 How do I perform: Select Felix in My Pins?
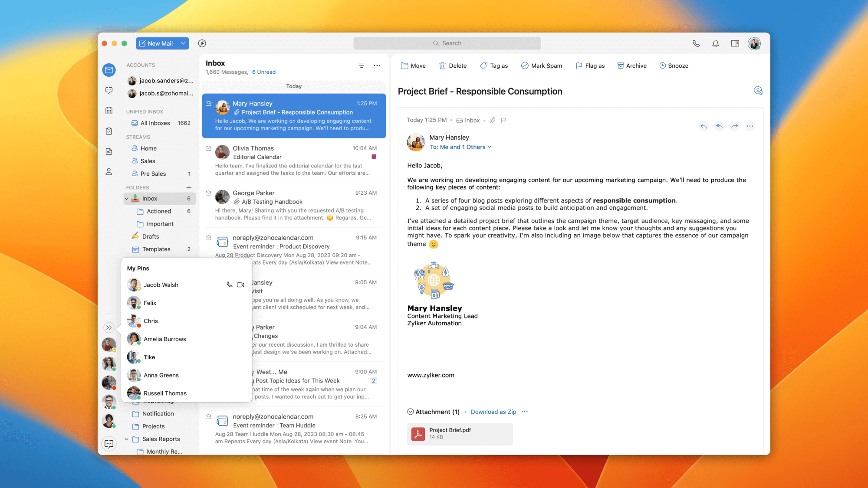coord(187,303)
